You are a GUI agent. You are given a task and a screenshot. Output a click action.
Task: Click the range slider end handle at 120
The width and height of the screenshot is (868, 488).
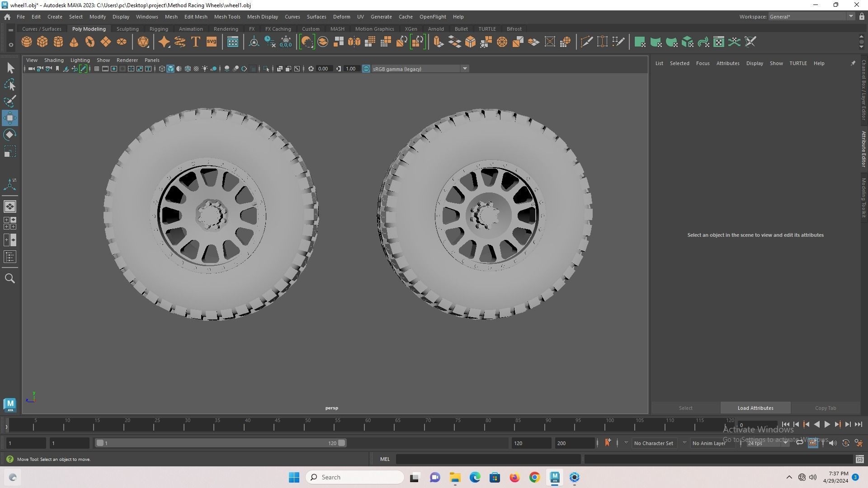342,443
